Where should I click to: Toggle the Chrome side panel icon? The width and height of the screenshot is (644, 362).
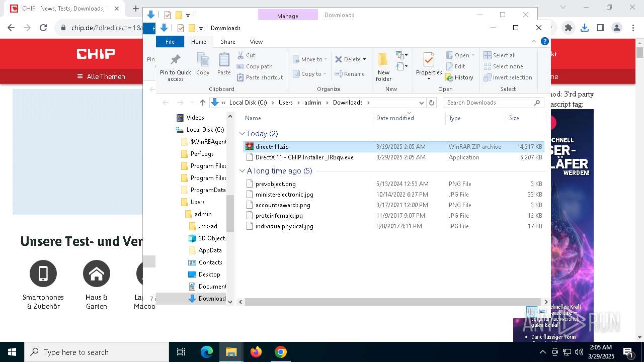pyautogui.click(x=601, y=28)
